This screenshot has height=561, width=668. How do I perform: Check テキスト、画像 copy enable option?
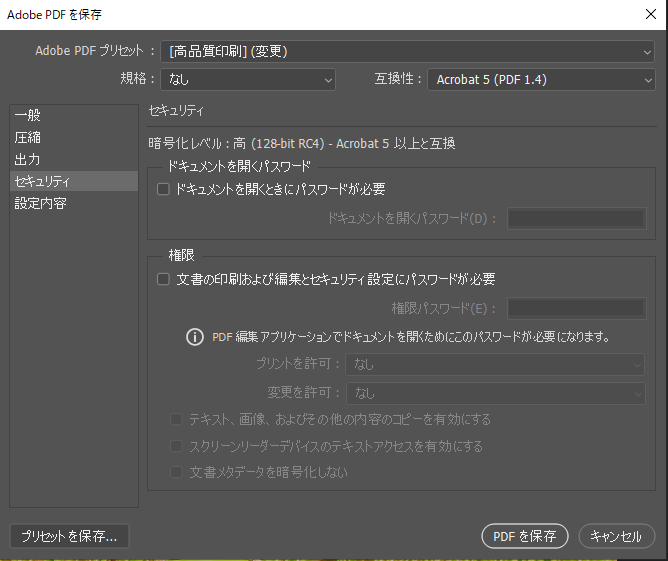click(x=177, y=420)
